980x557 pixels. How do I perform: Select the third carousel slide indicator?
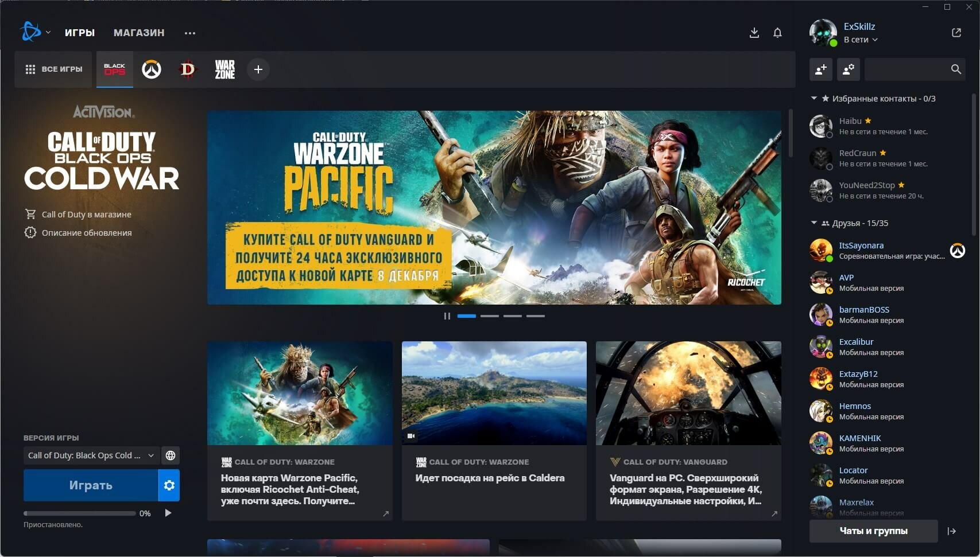(x=513, y=316)
